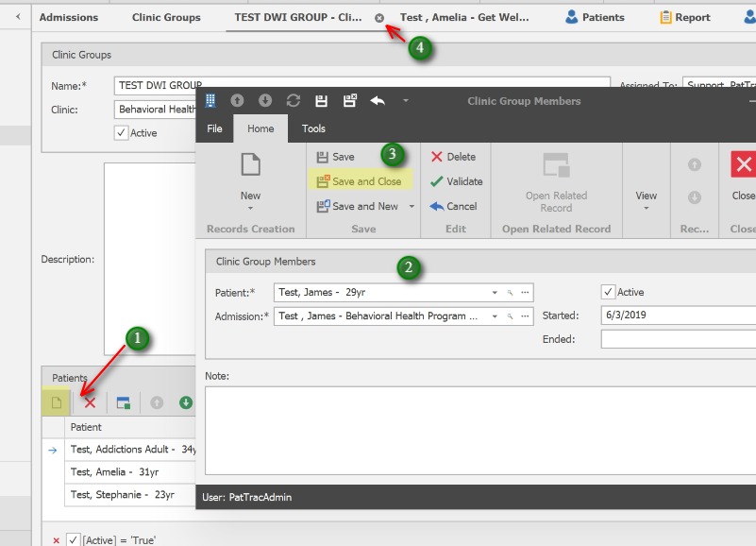Click Save and Close button
This screenshot has width=756, height=546.
pos(359,181)
